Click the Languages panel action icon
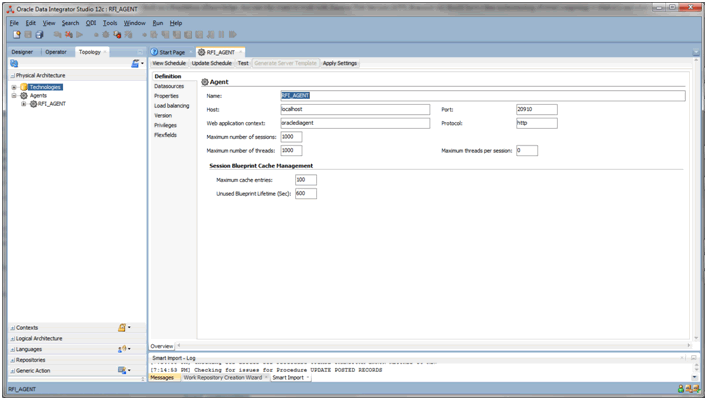The width and height of the screenshot is (707, 400). pyautogui.click(x=122, y=349)
